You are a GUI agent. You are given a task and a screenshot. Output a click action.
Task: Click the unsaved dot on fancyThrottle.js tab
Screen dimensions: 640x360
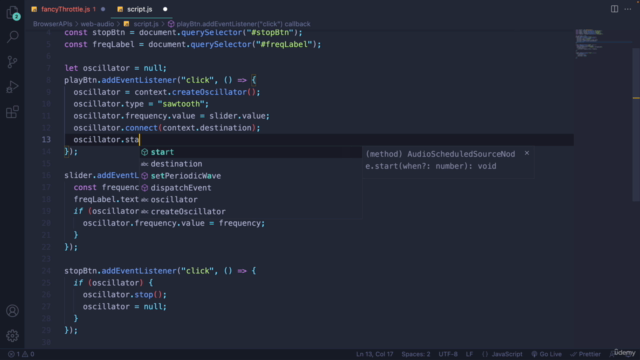(x=103, y=9)
